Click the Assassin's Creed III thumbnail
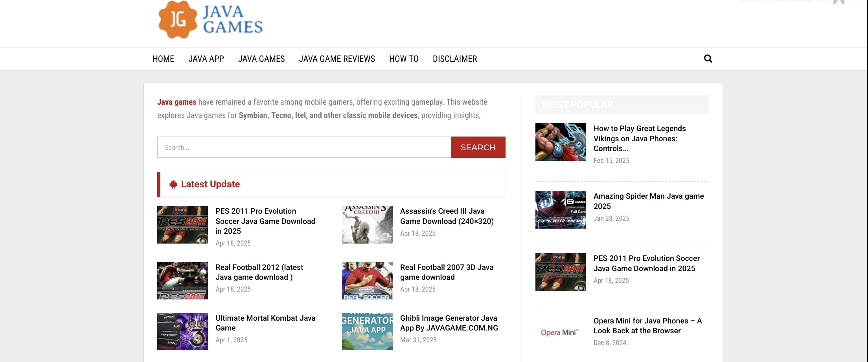The height and width of the screenshot is (362, 868). click(367, 225)
